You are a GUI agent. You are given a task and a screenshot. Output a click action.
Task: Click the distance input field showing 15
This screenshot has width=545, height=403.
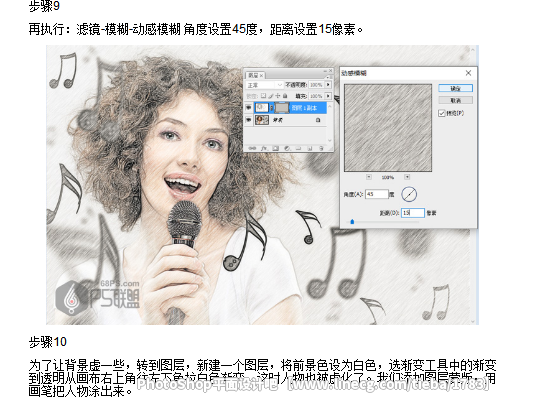(x=413, y=213)
